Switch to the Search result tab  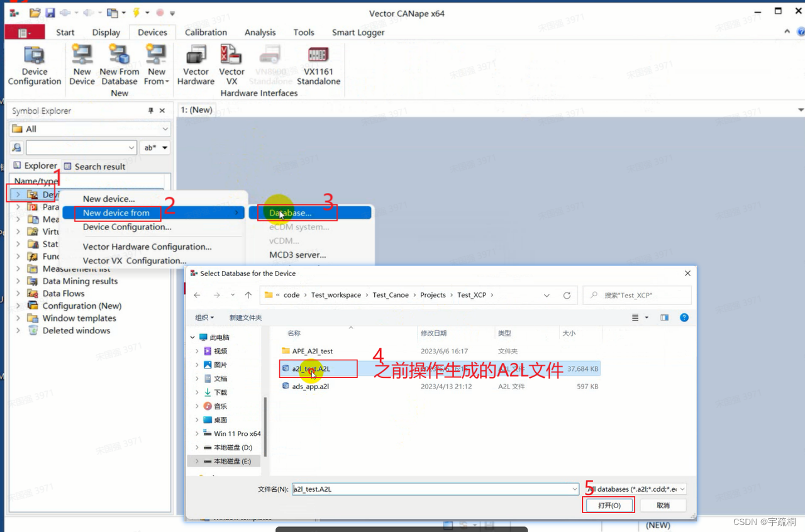[94, 167]
